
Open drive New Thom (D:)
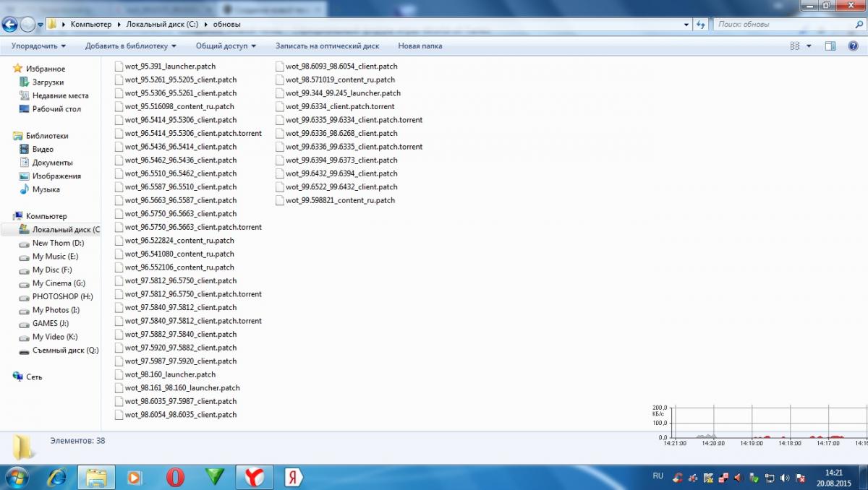point(58,243)
